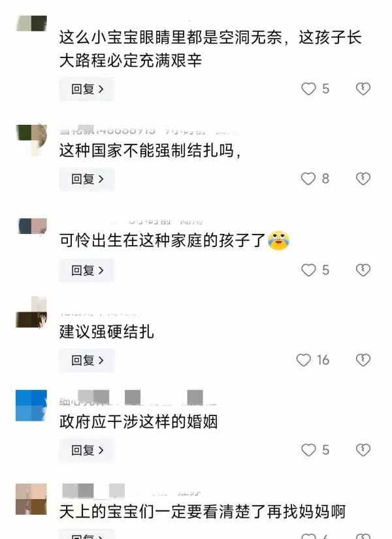Dislike the 可怜出生在这种家庭 comment
392x539 pixels.
click(363, 270)
